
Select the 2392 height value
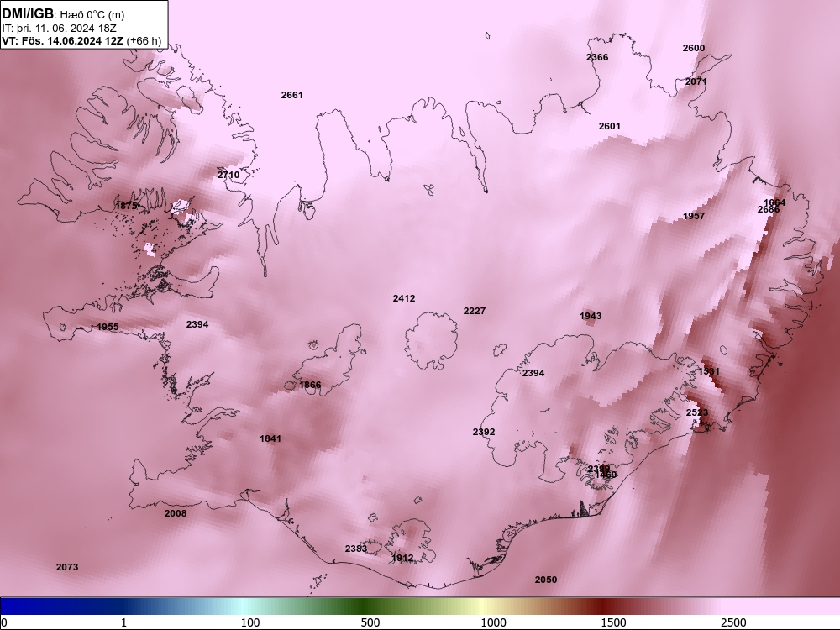tap(484, 433)
